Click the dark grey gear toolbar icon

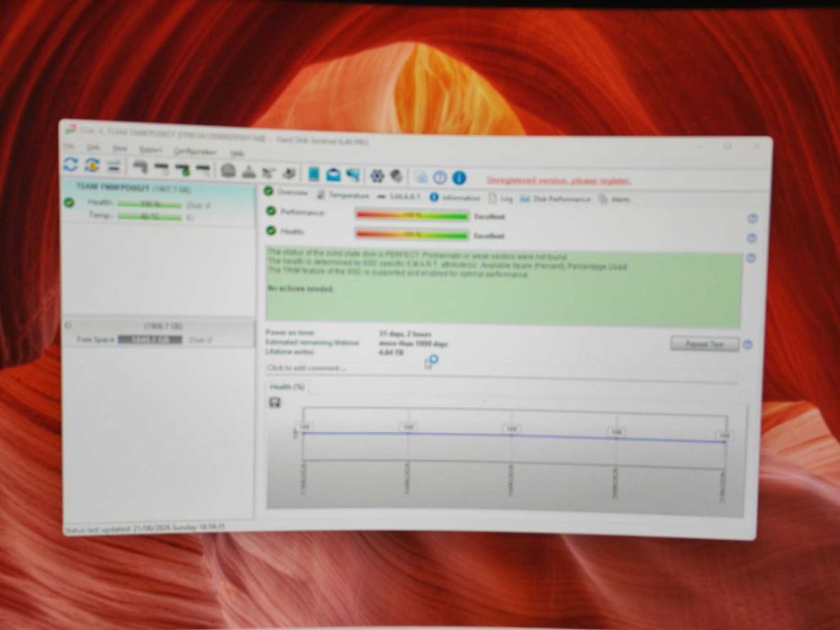(x=397, y=175)
